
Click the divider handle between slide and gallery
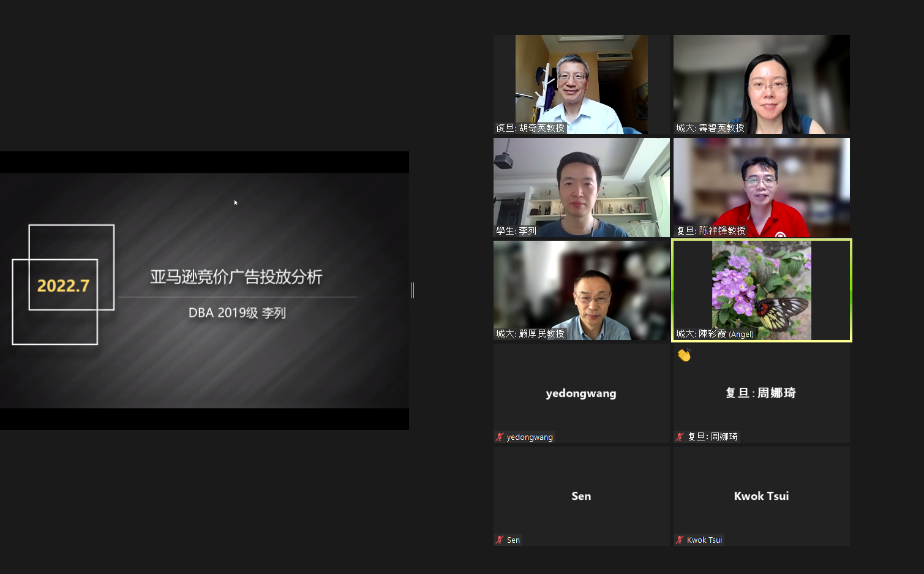pyautogui.click(x=413, y=290)
